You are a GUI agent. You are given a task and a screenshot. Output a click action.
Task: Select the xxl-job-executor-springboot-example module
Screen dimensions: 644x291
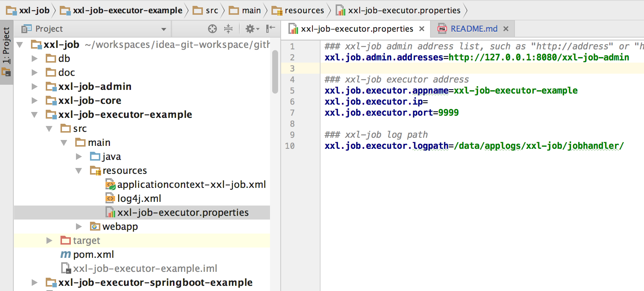155,283
